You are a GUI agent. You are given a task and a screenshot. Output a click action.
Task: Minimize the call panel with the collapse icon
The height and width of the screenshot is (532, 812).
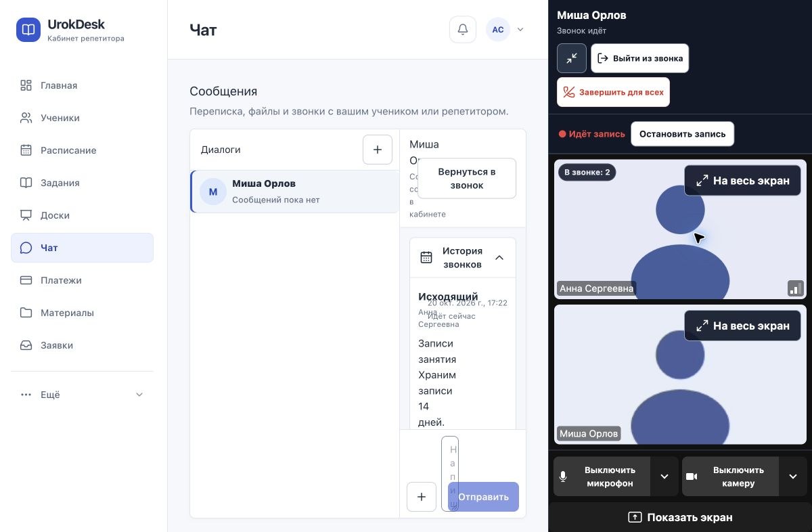(x=572, y=58)
